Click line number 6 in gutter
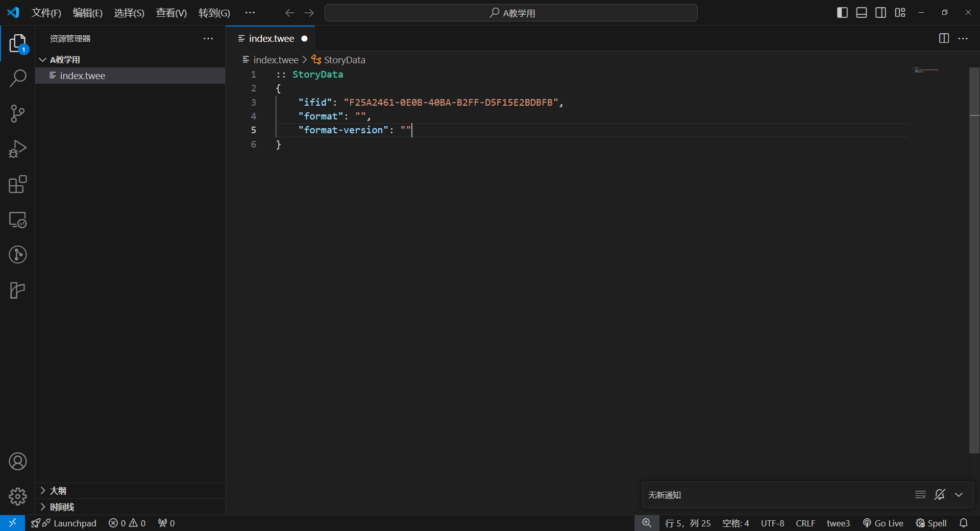 click(254, 144)
